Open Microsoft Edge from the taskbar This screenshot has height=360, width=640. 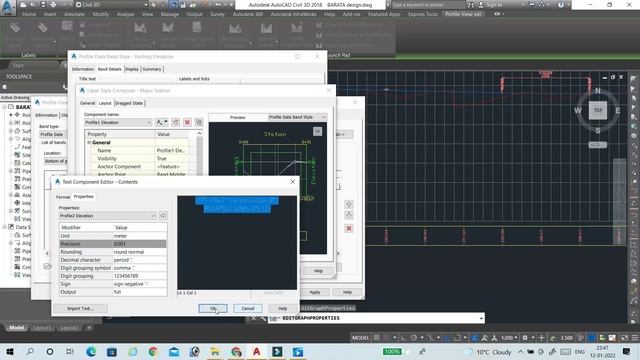click(91, 352)
